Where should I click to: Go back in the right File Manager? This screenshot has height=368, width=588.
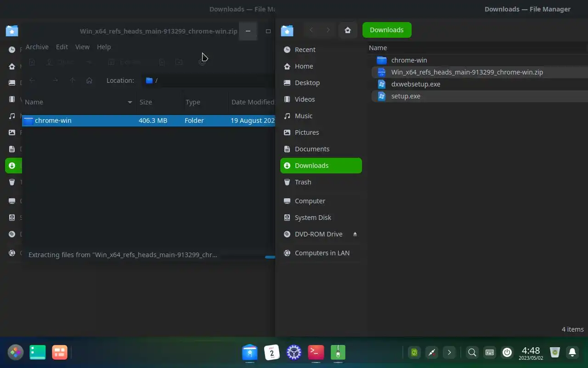(311, 30)
